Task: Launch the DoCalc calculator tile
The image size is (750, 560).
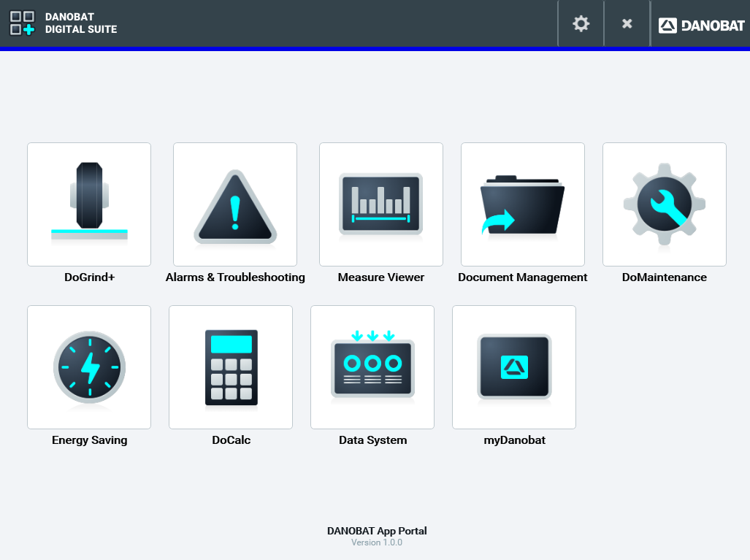Action: pyautogui.click(x=231, y=367)
